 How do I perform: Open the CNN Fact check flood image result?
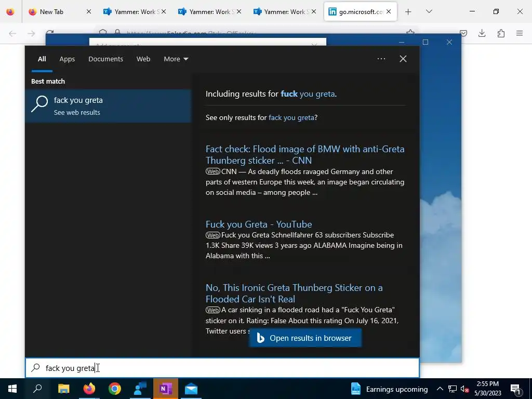(304, 155)
